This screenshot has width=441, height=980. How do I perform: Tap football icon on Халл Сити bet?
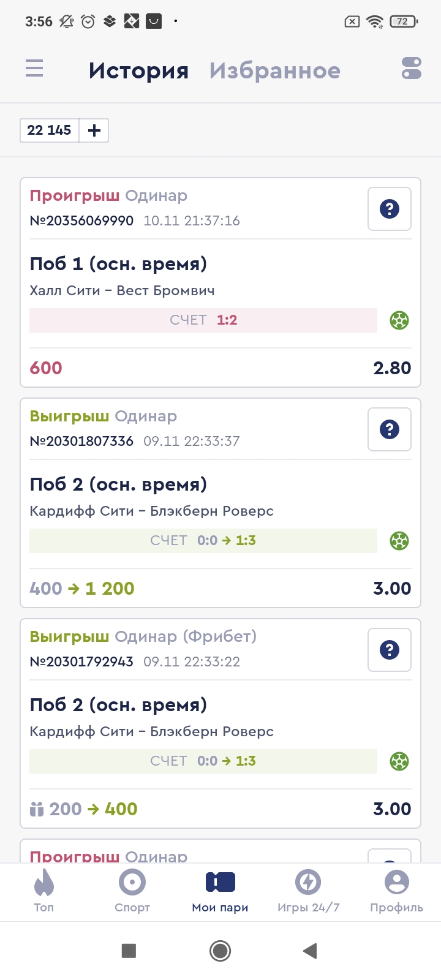(x=399, y=320)
